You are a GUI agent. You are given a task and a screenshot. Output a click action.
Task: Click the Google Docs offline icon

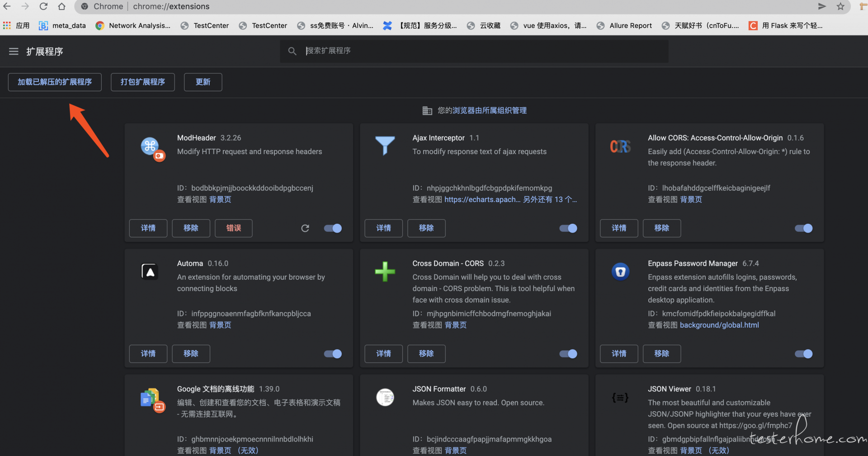coord(152,400)
